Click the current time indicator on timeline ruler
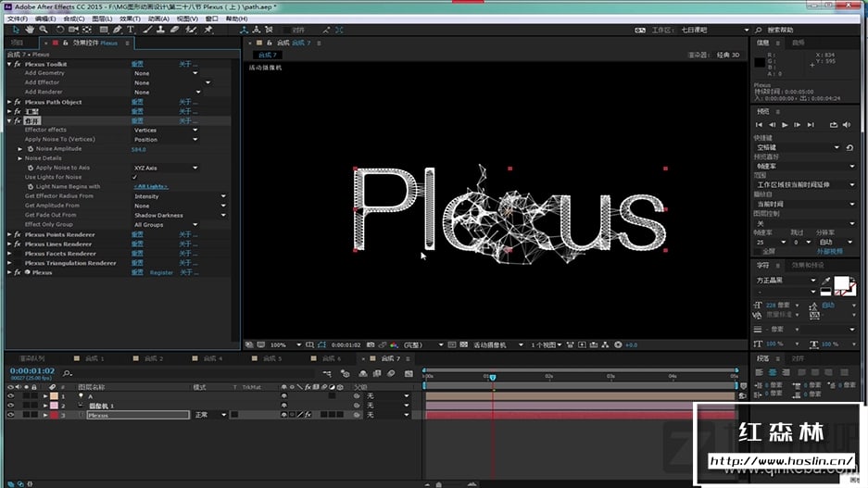Image resolution: width=868 pixels, height=488 pixels. pos(493,377)
